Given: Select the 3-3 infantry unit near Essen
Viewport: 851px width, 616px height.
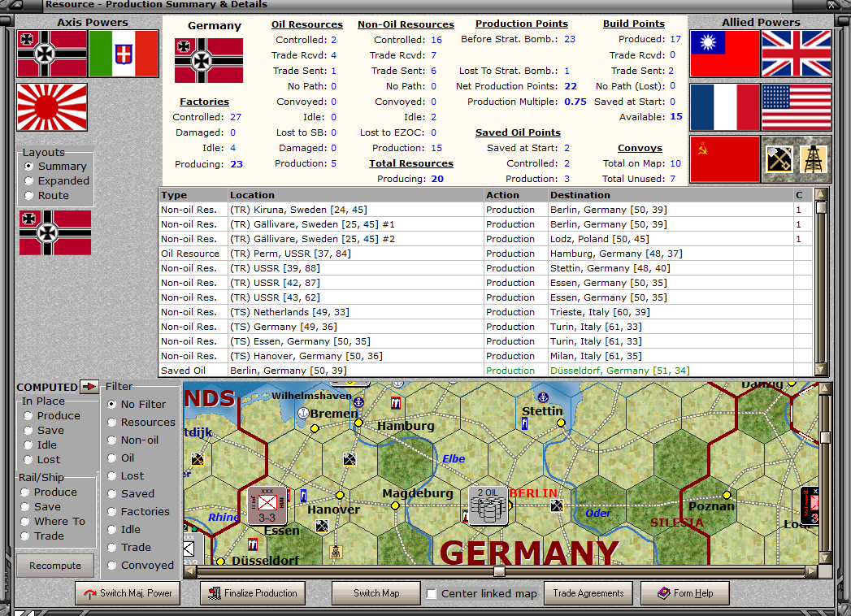Looking at the screenshot, I should 267,505.
